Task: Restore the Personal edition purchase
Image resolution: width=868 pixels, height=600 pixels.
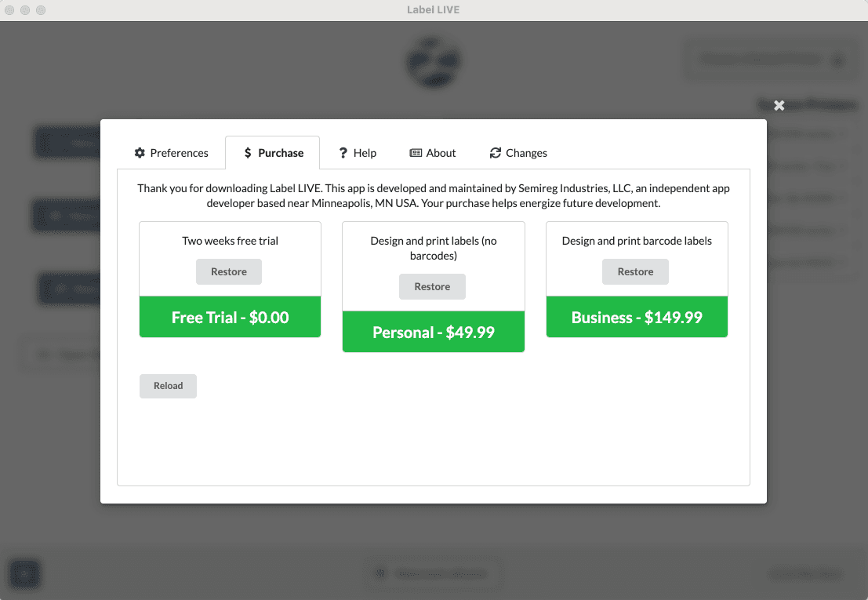Action: pos(432,286)
